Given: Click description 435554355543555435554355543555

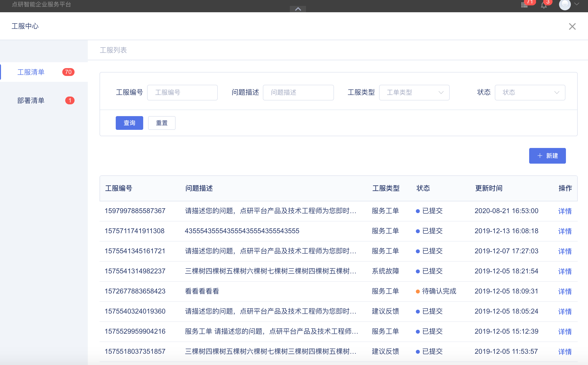Looking at the screenshot, I should (242, 231).
